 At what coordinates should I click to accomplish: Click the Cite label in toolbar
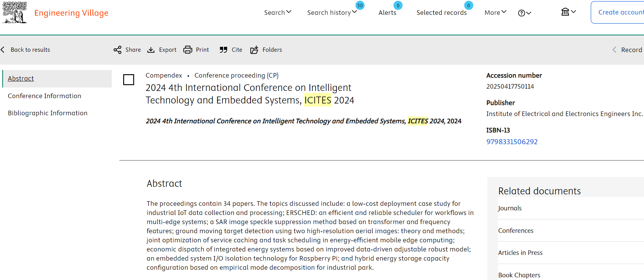pyautogui.click(x=237, y=50)
